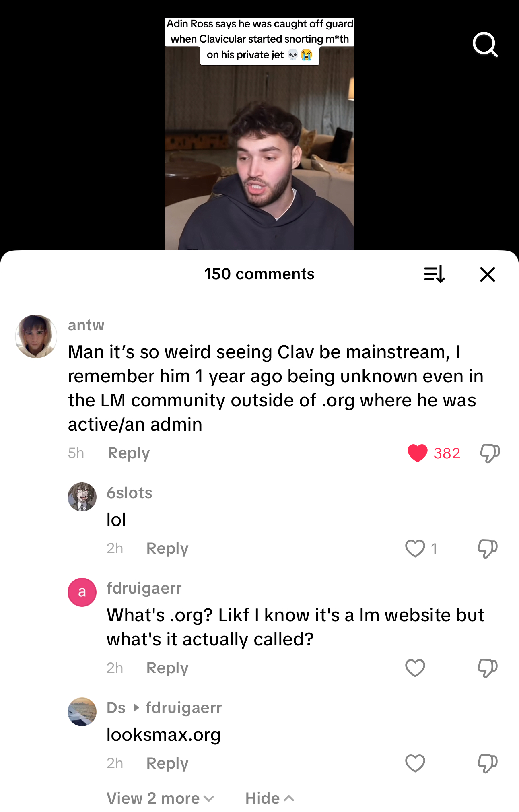519x812 pixels.
Task: Dislike fdruigaerr's question comment
Action: [487, 668]
